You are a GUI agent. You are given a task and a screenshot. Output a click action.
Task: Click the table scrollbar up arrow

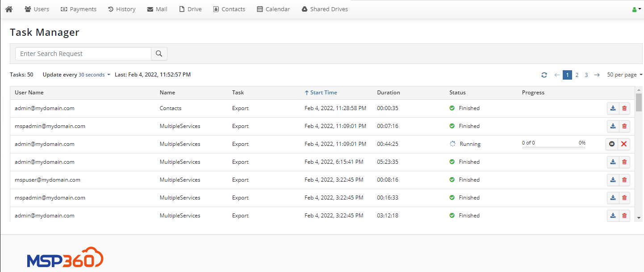[x=639, y=89]
